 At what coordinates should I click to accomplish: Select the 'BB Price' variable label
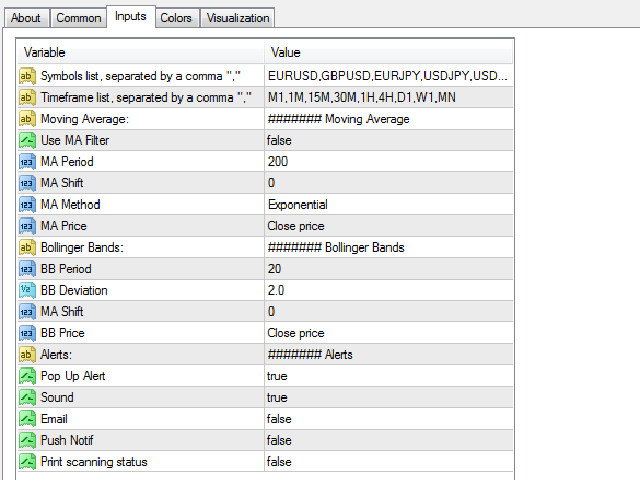pos(63,333)
